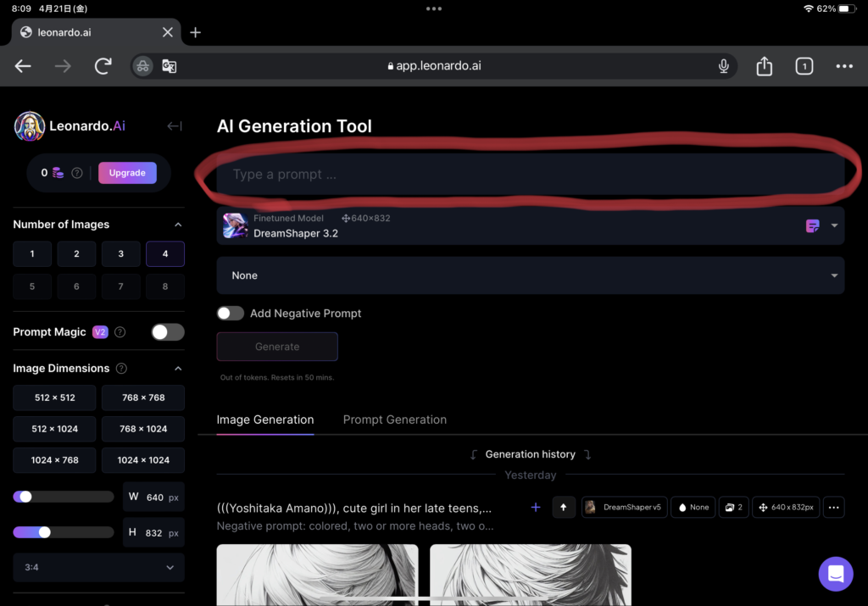Viewport: 868px width, 606px height.
Task: Click the browser reload icon
Action: [x=103, y=66]
